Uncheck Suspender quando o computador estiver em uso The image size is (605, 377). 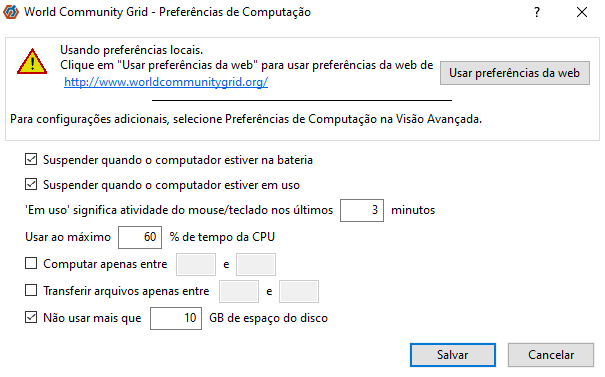click(x=31, y=184)
